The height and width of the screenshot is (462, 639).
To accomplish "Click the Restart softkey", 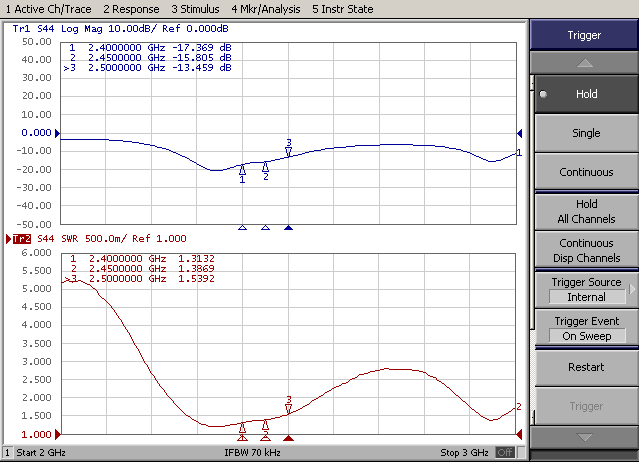I will point(586,367).
